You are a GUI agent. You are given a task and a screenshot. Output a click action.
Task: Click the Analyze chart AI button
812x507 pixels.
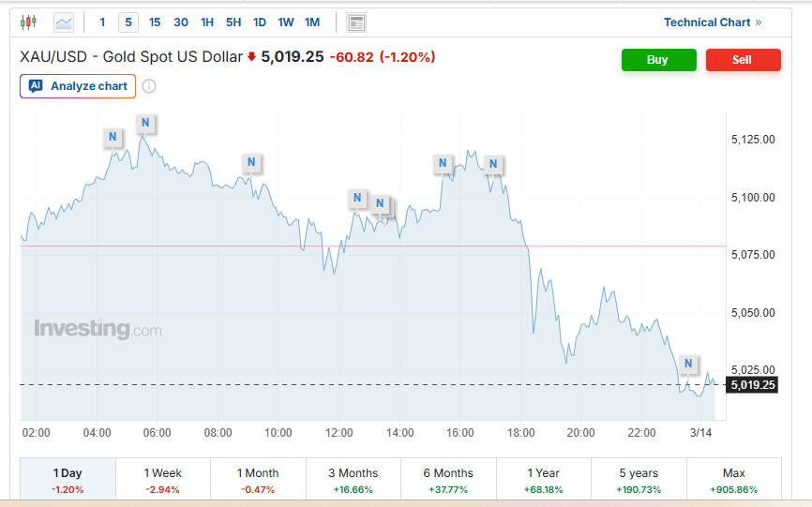pyautogui.click(x=79, y=86)
